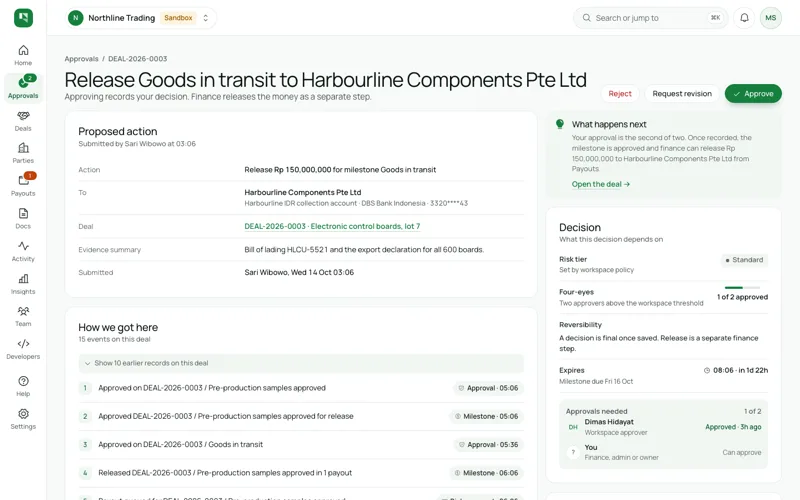Click Harbourline Components Pte Ltd recipient name

(x=303, y=192)
